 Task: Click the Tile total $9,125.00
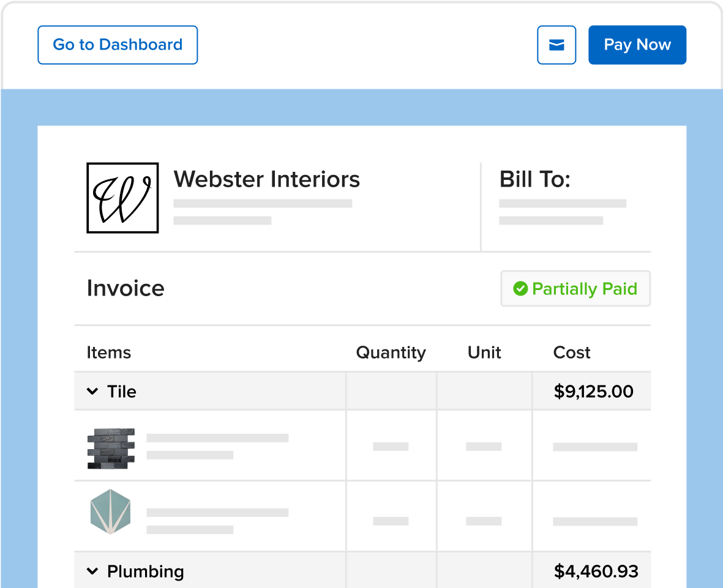tap(593, 391)
